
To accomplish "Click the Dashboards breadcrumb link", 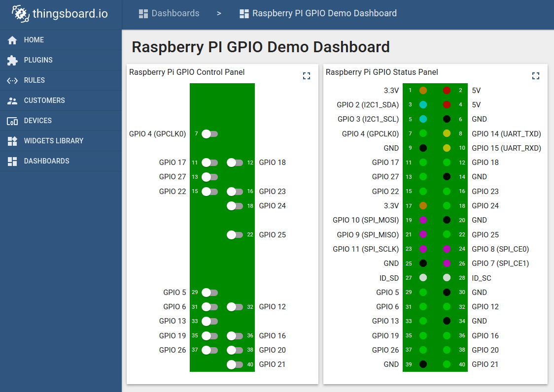I will [x=175, y=13].
